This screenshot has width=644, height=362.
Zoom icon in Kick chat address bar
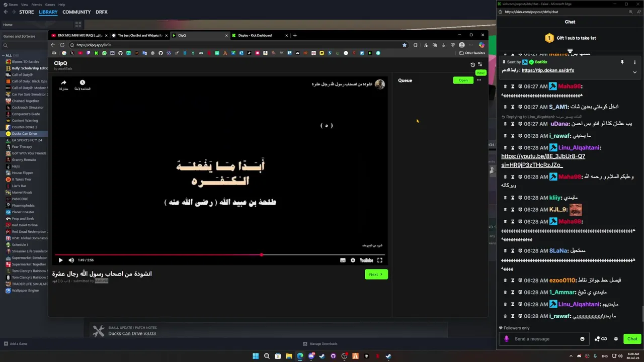pos(630,12)
